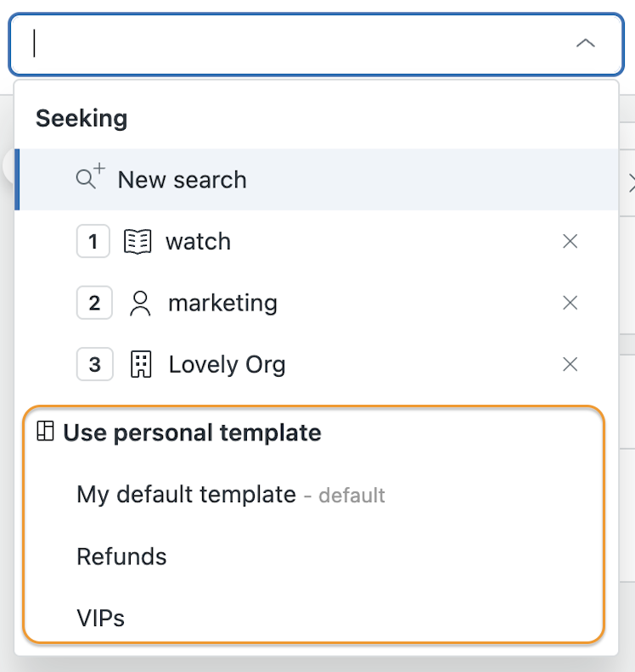Viewport: 635px width, 672px height.
Task: Click the building icon beside Lovely Org
Action: click(x=141, y=365)
